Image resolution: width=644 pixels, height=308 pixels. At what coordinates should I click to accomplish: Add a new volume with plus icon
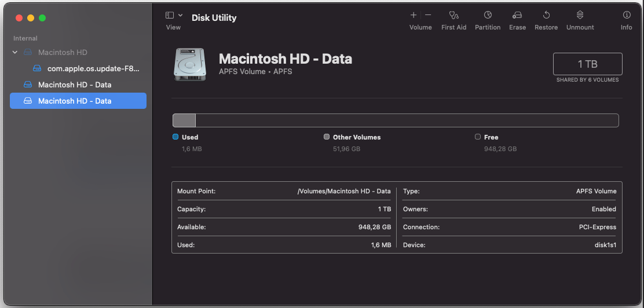click(x=413, y=15)
